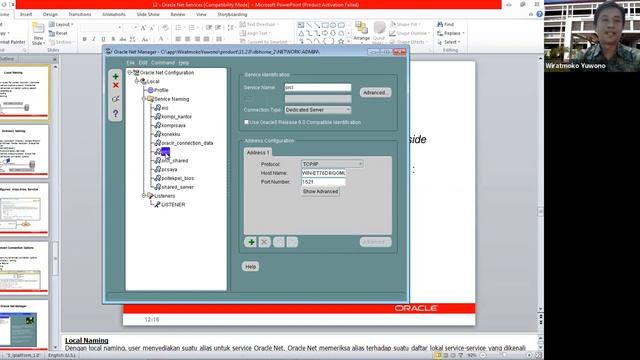Click the Numbering list icon in ribbon

(192, 27)
